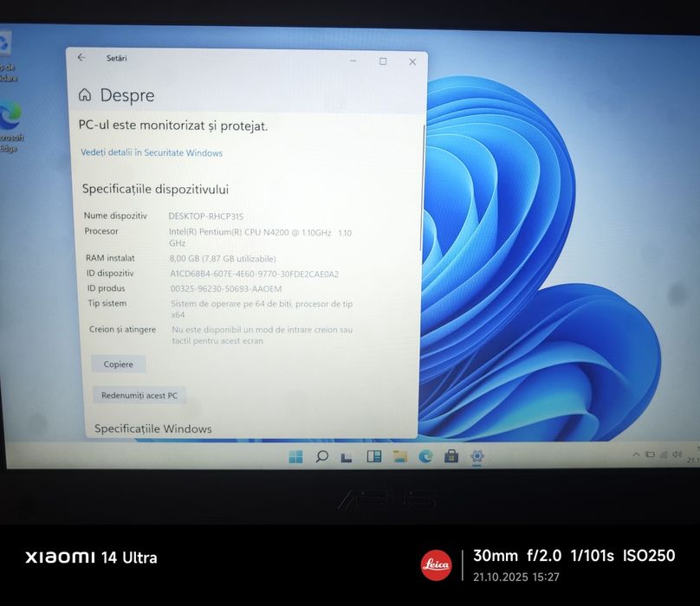Viewport: 700px width, 606px height.
Task: Open taskbar Search magnifier
Action: tap(321, 456)
